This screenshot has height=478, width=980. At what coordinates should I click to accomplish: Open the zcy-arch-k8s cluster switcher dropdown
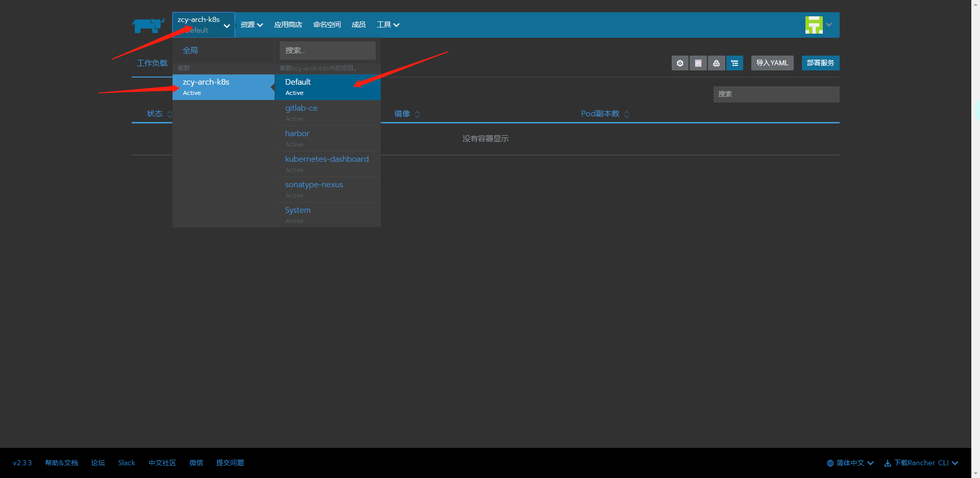click(203, 25)
